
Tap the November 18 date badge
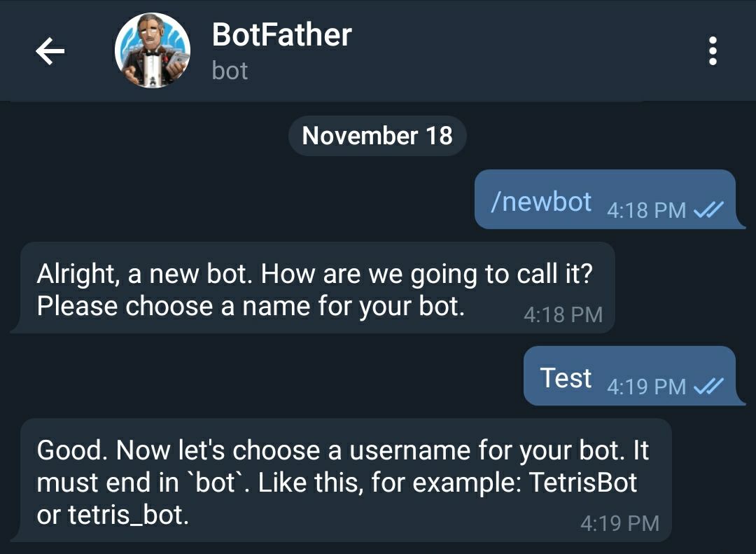377,135
